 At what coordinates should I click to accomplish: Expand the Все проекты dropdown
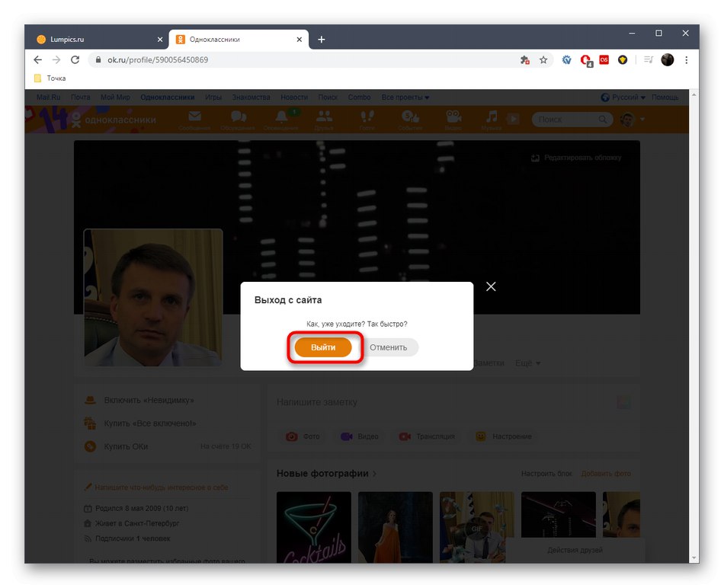[405, 97]
